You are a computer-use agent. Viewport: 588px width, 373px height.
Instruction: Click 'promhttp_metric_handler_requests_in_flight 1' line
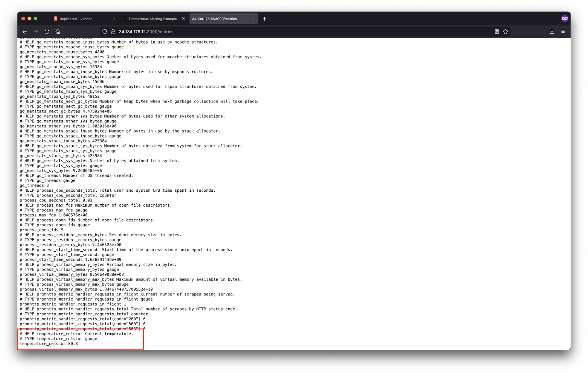tap(73, 304)
